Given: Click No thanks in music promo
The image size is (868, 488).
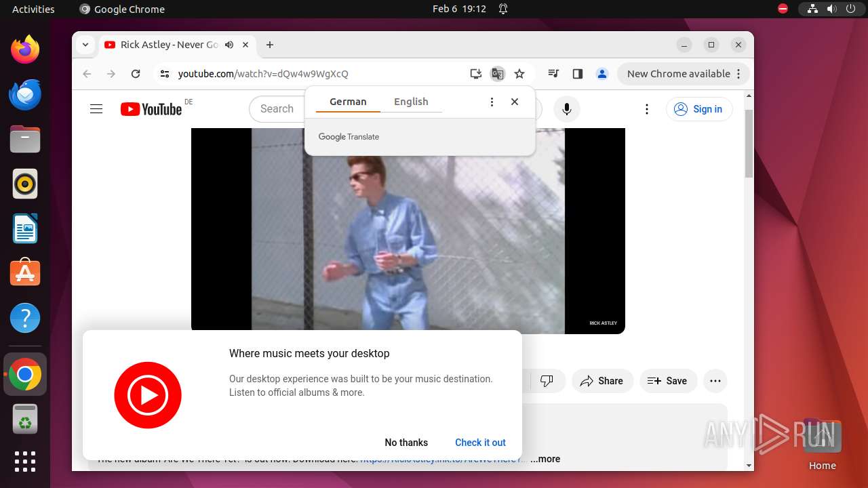Looking at the screenshot, I should pos(406,443).
